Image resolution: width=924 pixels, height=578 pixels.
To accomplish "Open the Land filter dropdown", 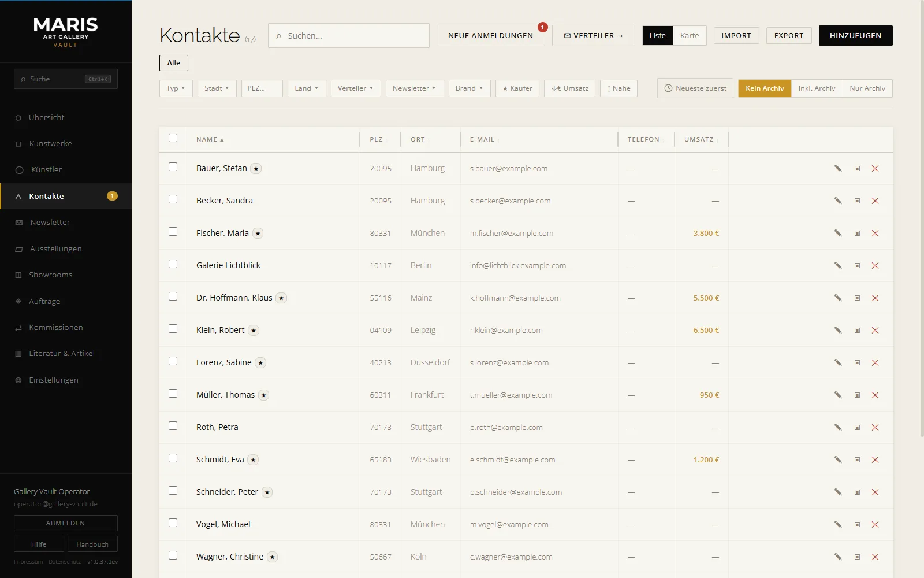I will coord(307,88).
